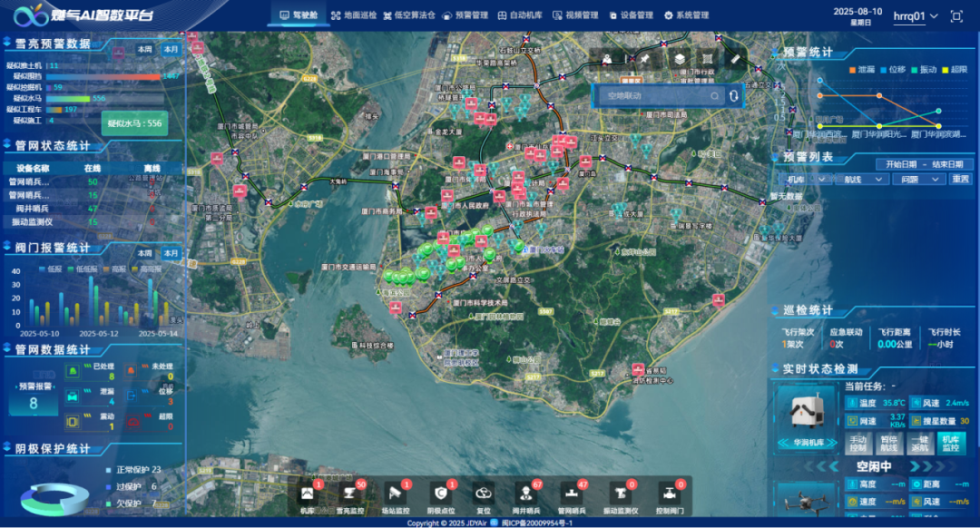Click the 重置 button in 预警列表
The image size is (980, 528).
(x=960, y=180)
